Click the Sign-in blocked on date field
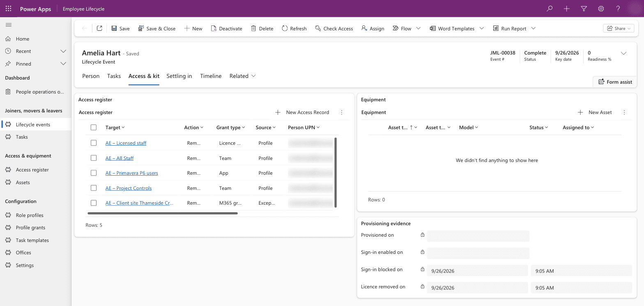This screenshot has height=306, width=644. point(477,271)
